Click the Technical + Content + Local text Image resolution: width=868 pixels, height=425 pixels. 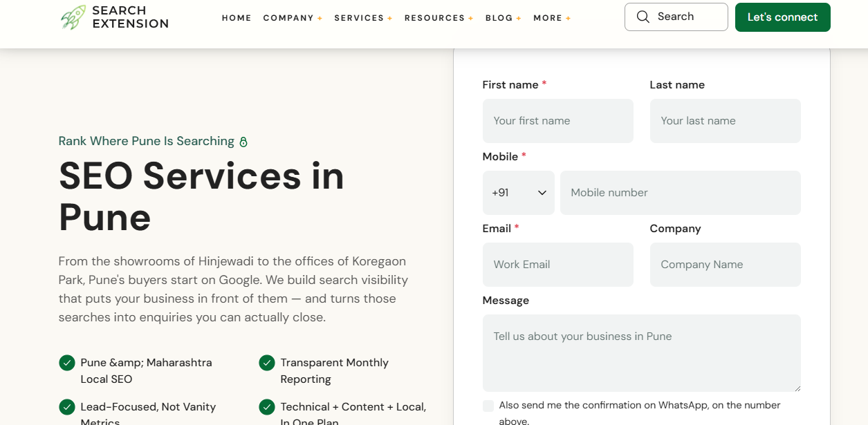click(353, 413)
